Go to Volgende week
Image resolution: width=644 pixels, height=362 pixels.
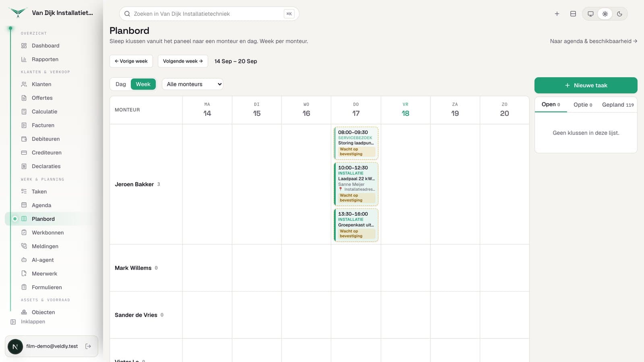[x=183, y=62]
